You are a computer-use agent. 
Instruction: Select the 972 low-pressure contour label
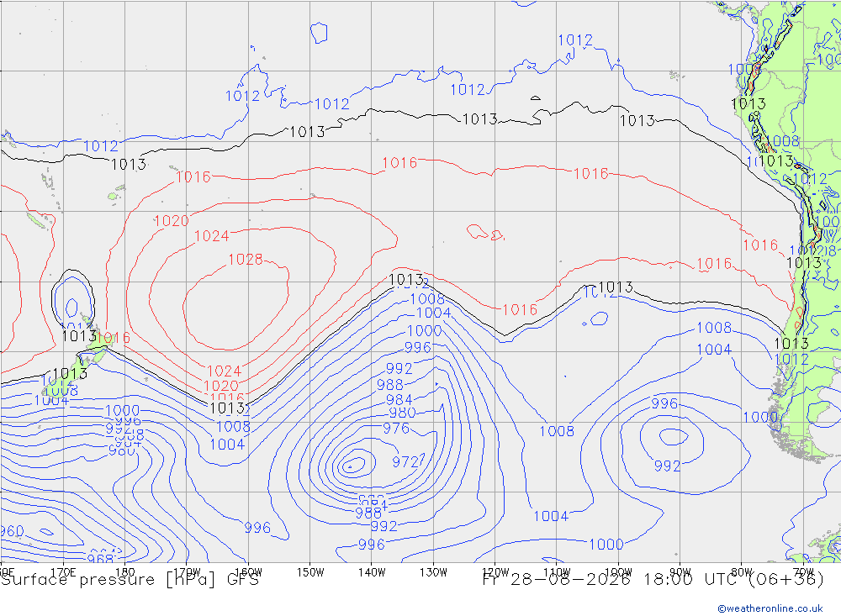[x=406, y=462]
